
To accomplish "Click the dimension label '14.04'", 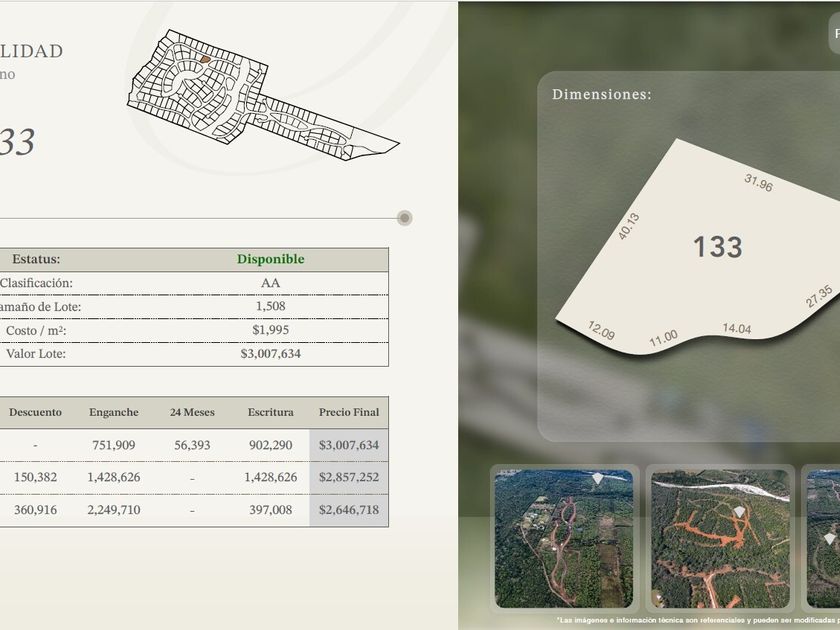I will coord(737,328).
